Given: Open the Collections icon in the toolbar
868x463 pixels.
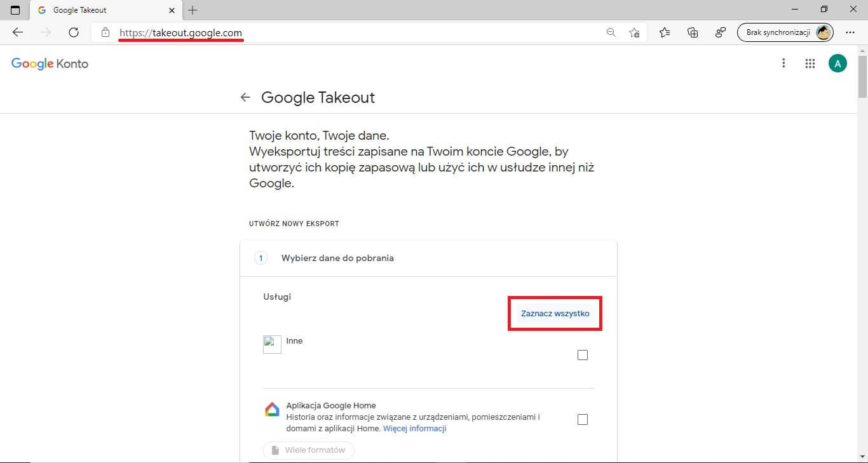Looking at the screenshot, I should point(693,32).
